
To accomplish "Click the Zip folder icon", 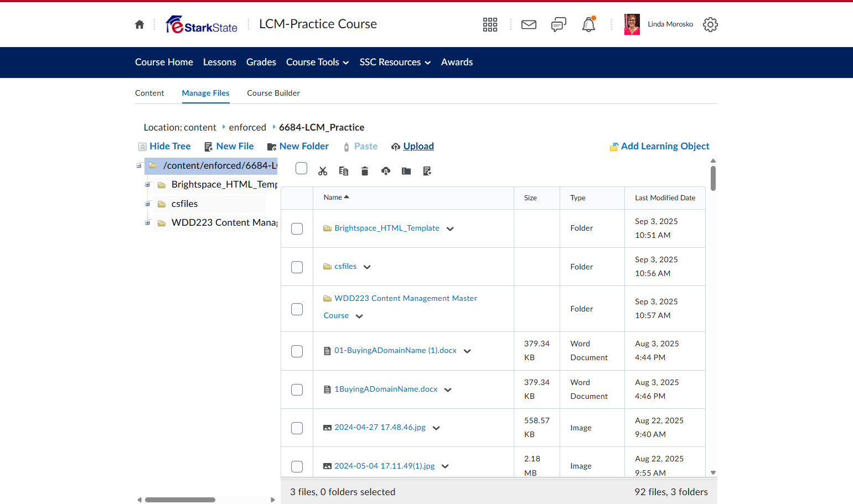I will [x=406, y=171].
